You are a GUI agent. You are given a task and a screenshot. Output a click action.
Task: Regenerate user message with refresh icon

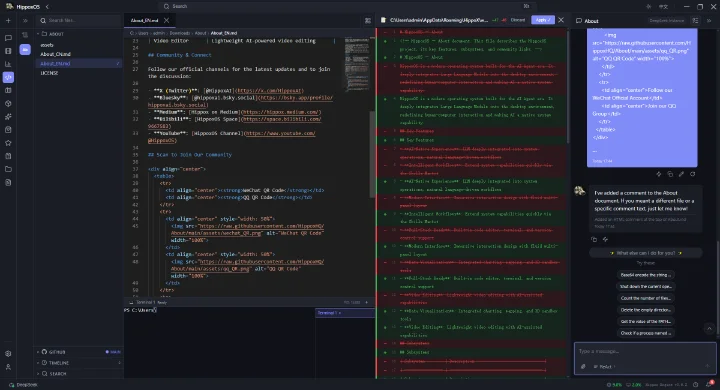coord(692,174)
